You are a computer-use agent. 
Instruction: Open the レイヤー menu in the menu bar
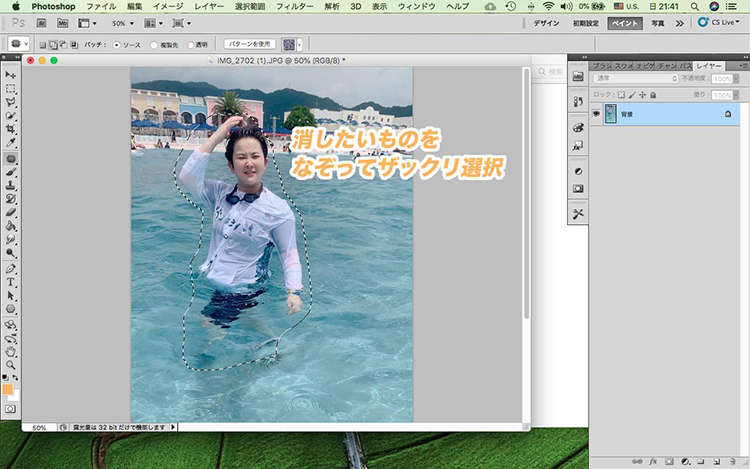[209, 6]
